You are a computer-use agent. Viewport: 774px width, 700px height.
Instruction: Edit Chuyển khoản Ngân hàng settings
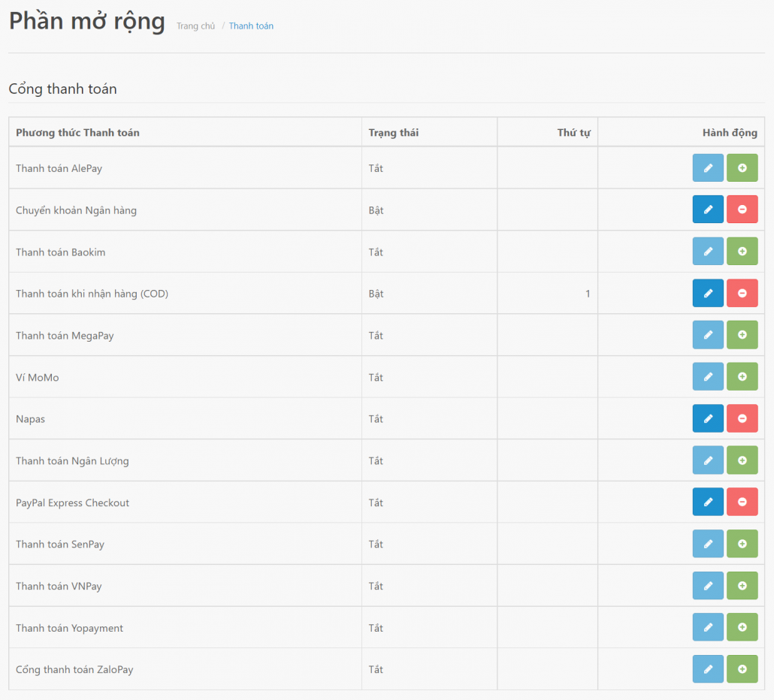708,209
